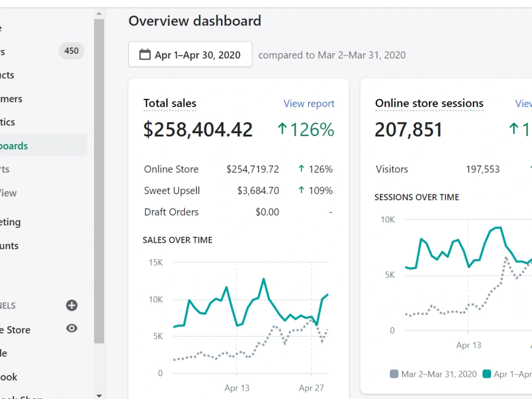Open the Products sidebar item
The image size is (532, 399).
coord(7,75)
